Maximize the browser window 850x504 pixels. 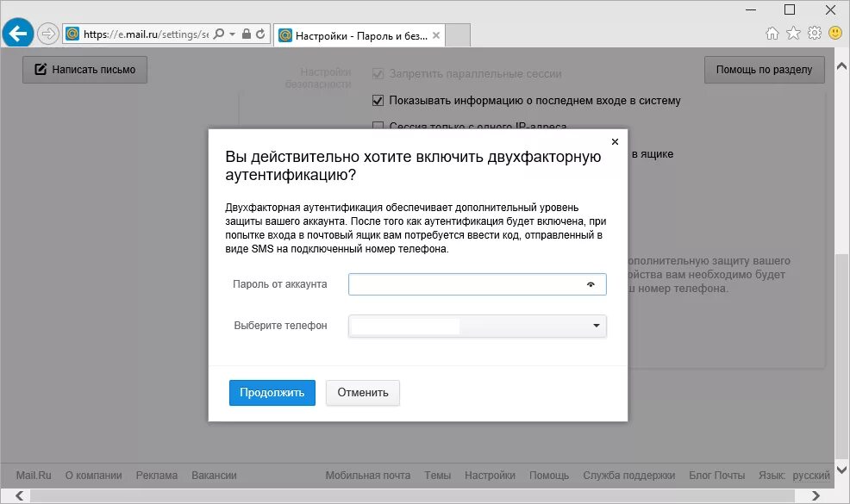coord(790,9)
